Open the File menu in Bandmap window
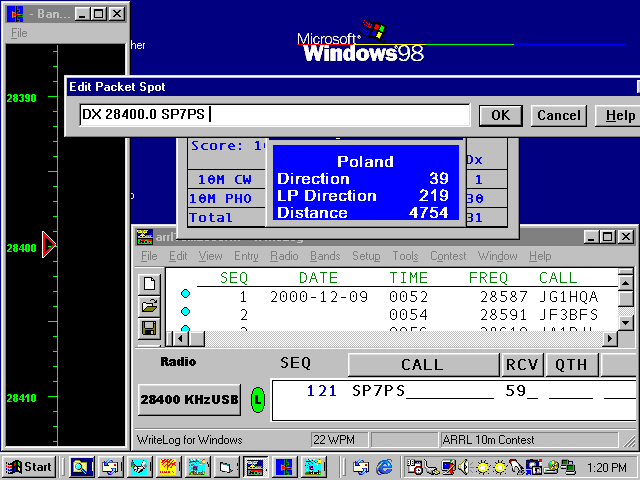Viewport: 640px width, 480px height. (19, 33)
